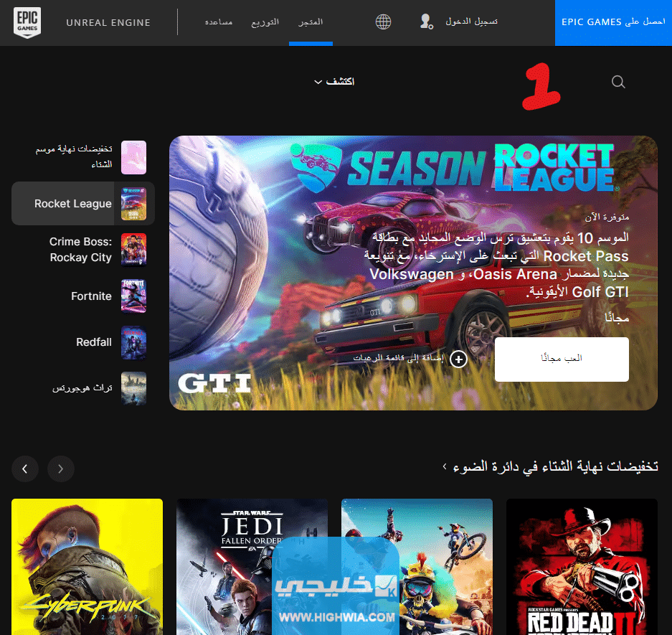
Task: Click the Epic Games logo
Action: (x=27, y=22)
